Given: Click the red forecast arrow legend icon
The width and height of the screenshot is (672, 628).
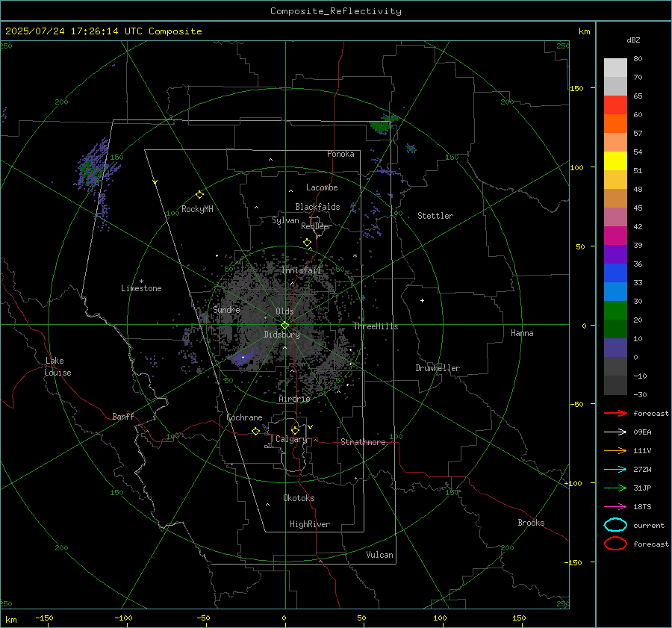Looking at the screenshot, I should pos(616,413).
